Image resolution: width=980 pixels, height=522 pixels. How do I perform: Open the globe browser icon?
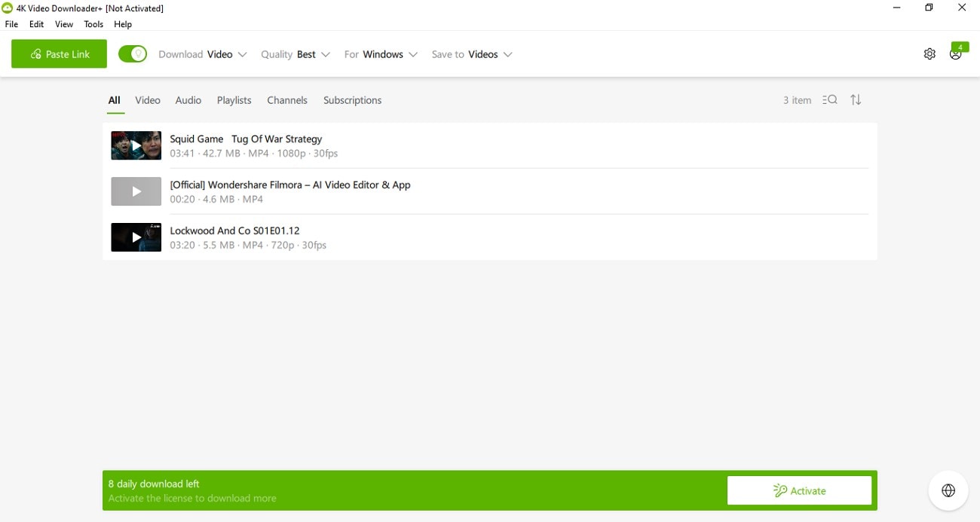(948, 490)
